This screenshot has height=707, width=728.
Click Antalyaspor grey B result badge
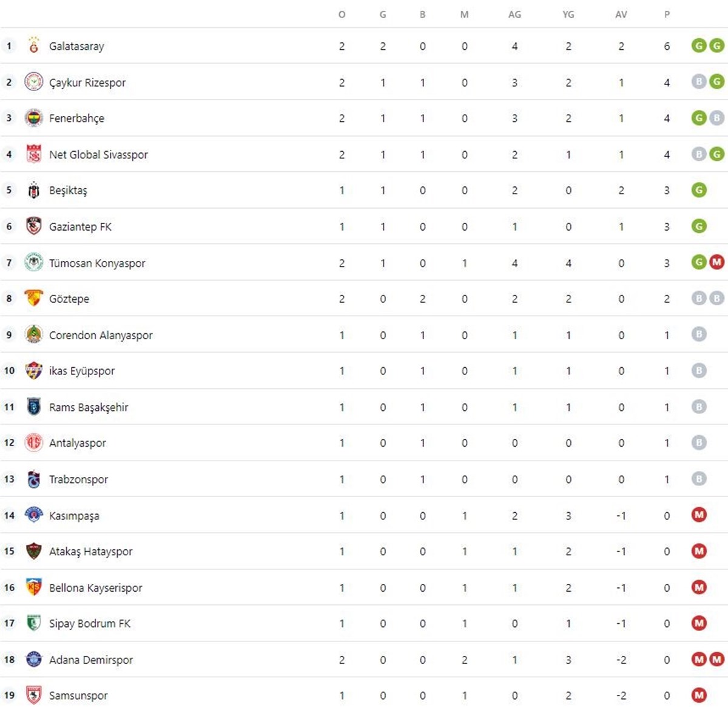click(699, 443)
